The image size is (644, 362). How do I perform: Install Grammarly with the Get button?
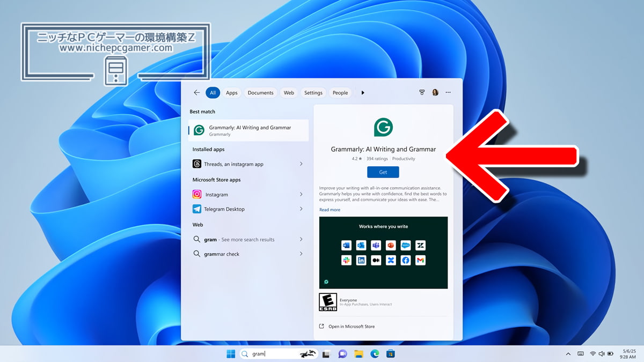pyautogui.click(x=383, y=172)
